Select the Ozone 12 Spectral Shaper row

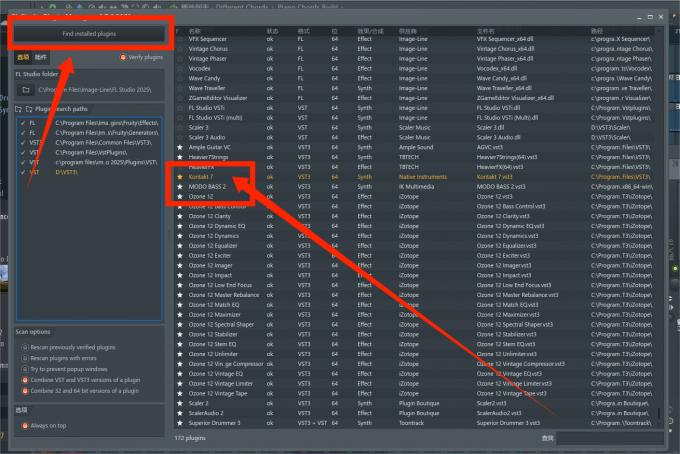(415, 325)
